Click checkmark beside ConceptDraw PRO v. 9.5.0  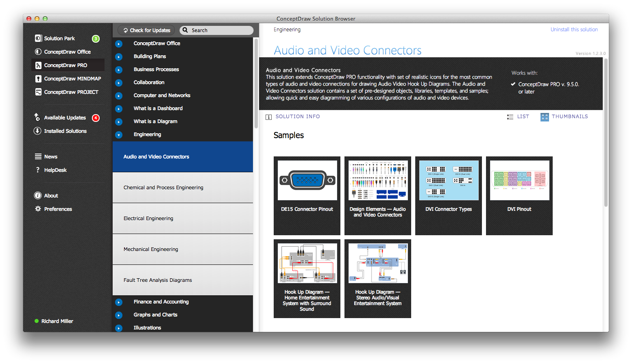tap(513, 84)
